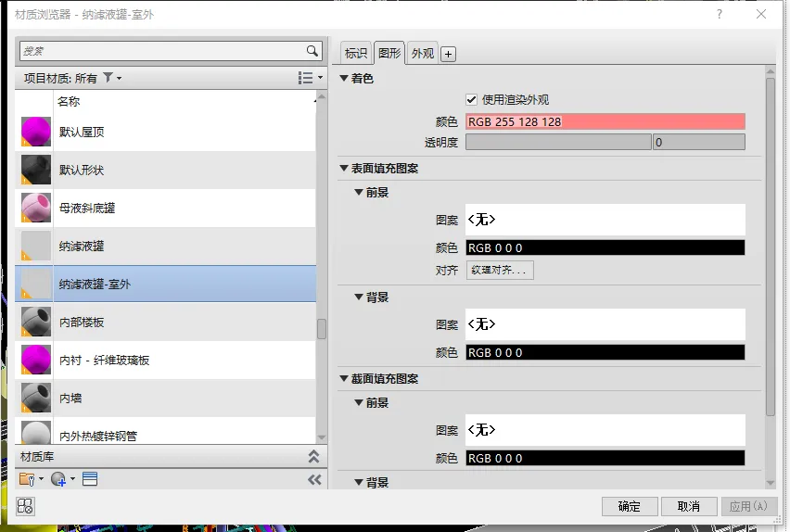Click the create new material icon
The height and width of the screenshot is (532, 790).
(x=59, y=479)
